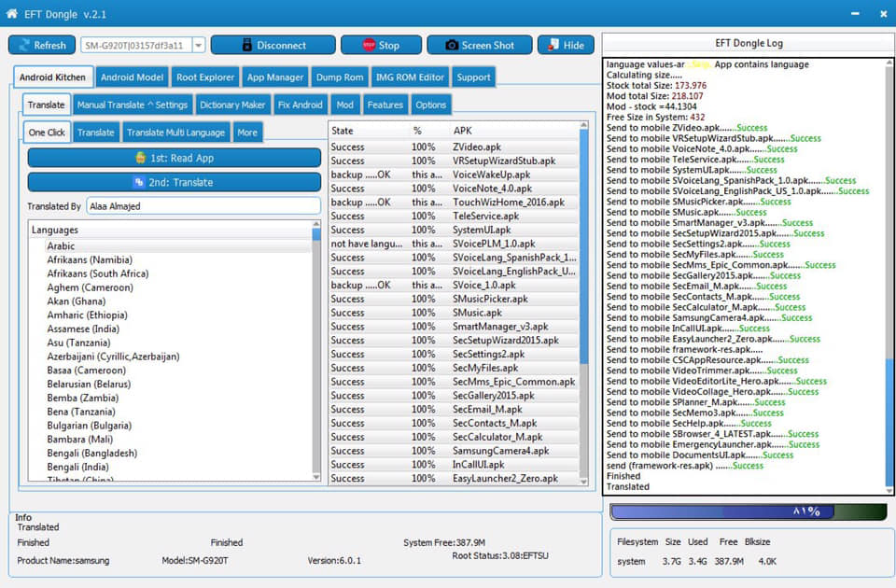Select Bulgarian (Bulgaria) language

[90, 426]
